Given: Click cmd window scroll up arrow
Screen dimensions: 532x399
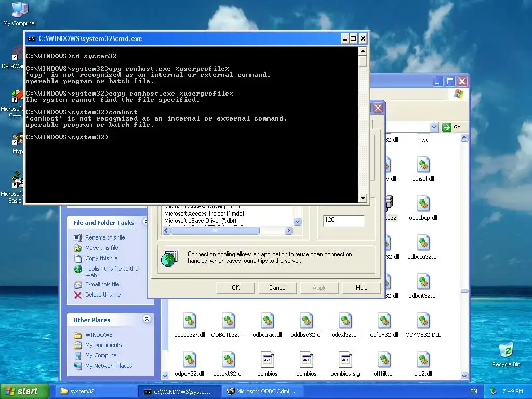Looking at the screenshot, I should pos(363,51).
